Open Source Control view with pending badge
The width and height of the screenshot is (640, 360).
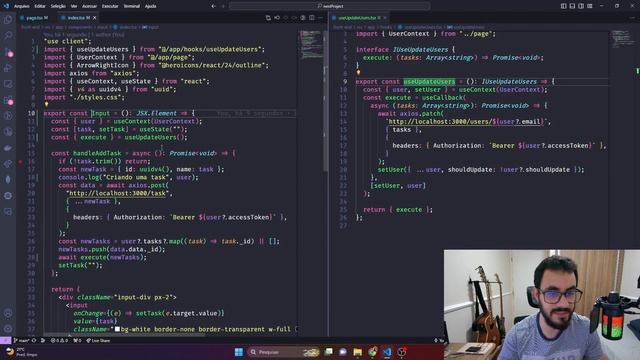(x=8, y=52)
